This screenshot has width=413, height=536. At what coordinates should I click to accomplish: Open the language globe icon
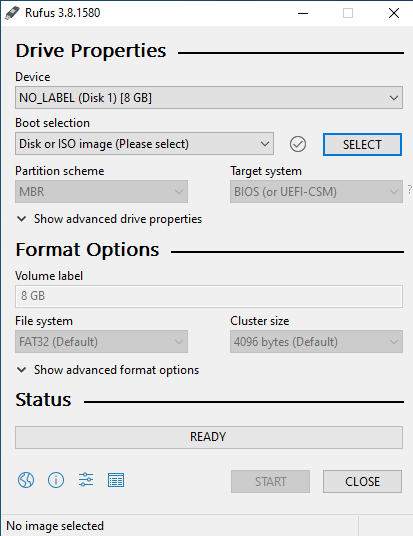pos(26,480)
